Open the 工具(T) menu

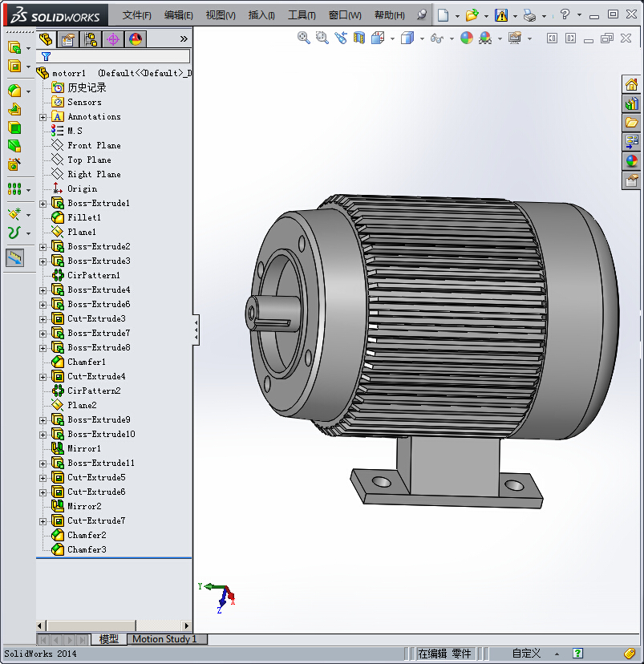click(302, 15)
